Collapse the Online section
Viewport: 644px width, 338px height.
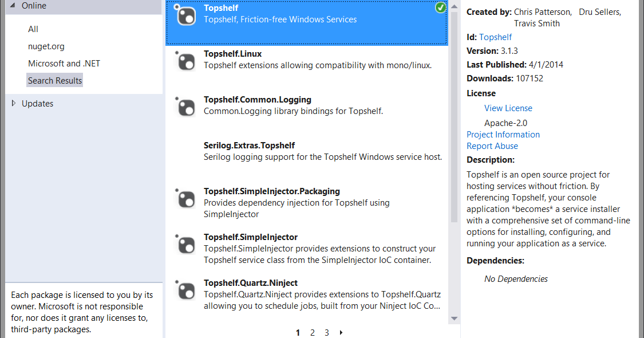click(x=13, y=5)
